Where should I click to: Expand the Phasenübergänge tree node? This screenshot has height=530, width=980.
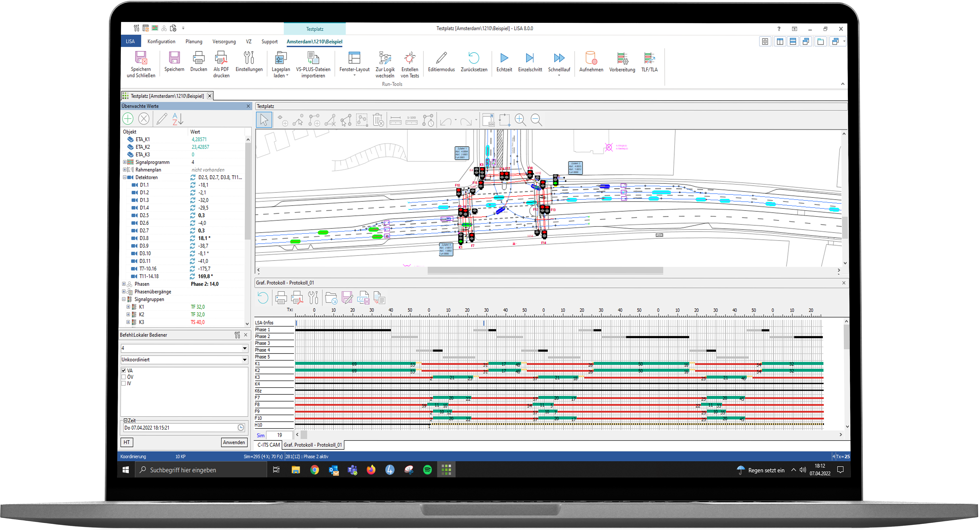124,292
